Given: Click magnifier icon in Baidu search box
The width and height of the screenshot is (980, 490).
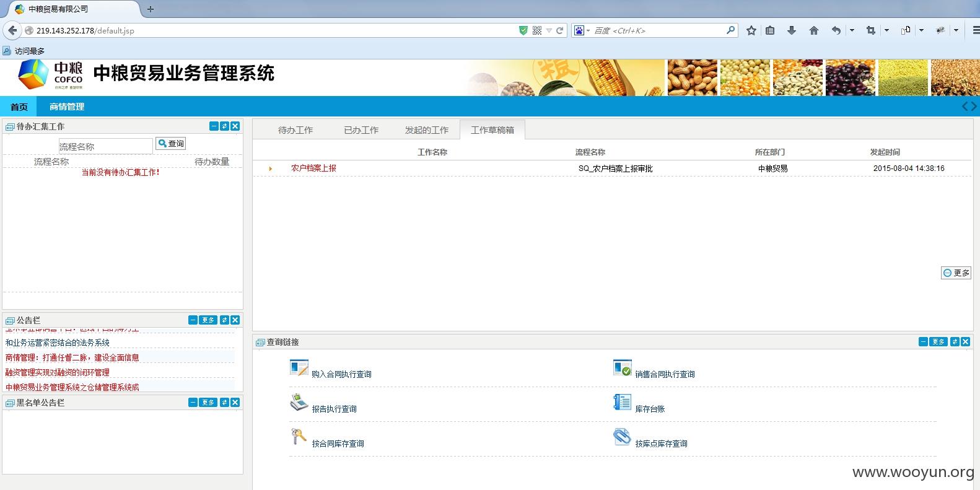Looking at the screenshot, I should click(x=730, y=30).
